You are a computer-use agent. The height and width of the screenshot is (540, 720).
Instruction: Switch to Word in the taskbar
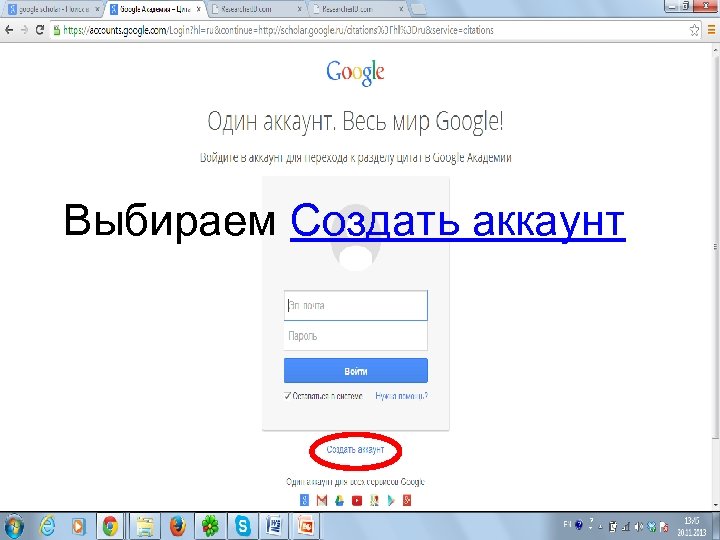click(x=274, y=526)
